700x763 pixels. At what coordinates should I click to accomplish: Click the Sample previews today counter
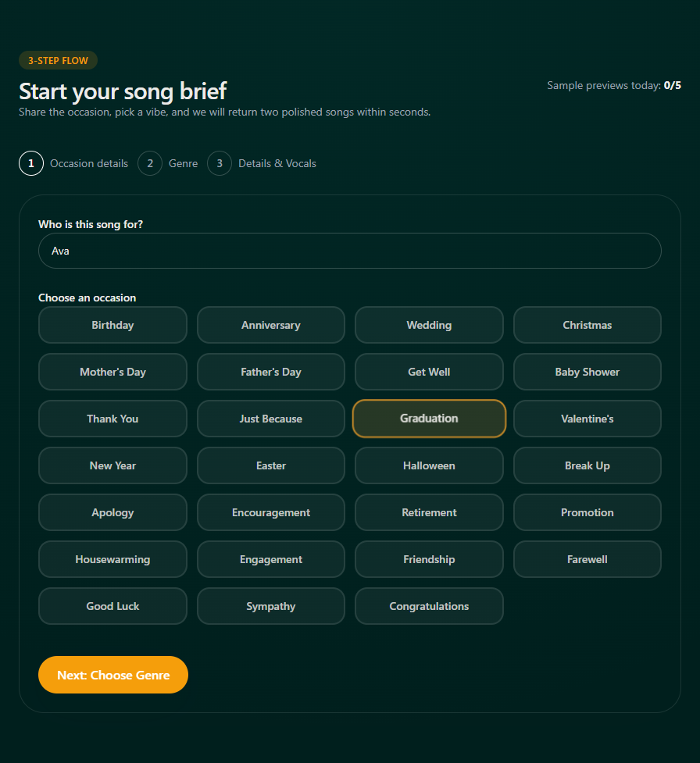[x=614, y=85]
